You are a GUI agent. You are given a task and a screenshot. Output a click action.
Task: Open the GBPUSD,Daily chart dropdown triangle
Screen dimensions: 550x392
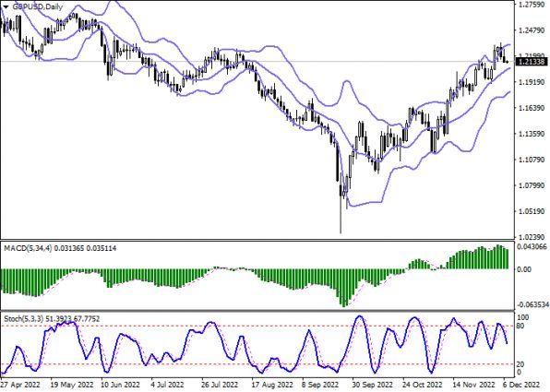click(x=6, y=6)
